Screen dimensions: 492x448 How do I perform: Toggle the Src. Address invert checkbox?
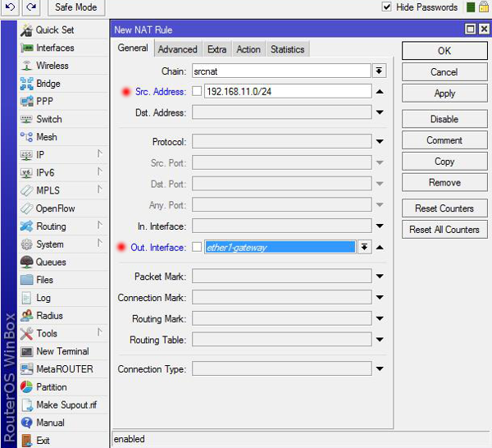click(x=197, y=91)
